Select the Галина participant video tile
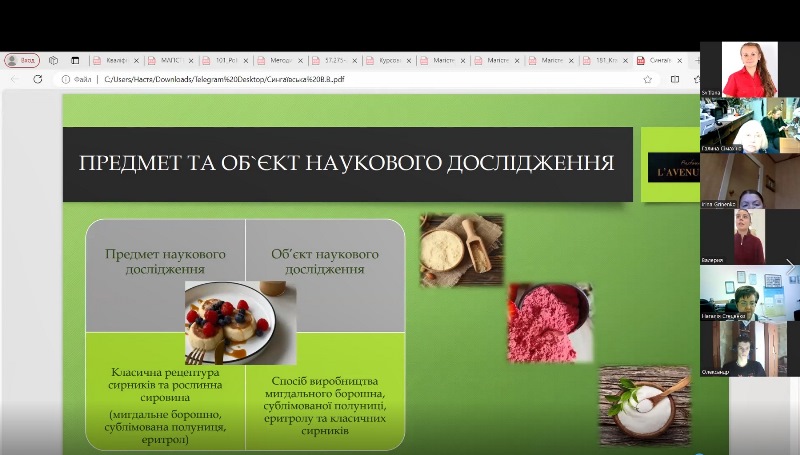800x455 pixels. pos(750,125)
